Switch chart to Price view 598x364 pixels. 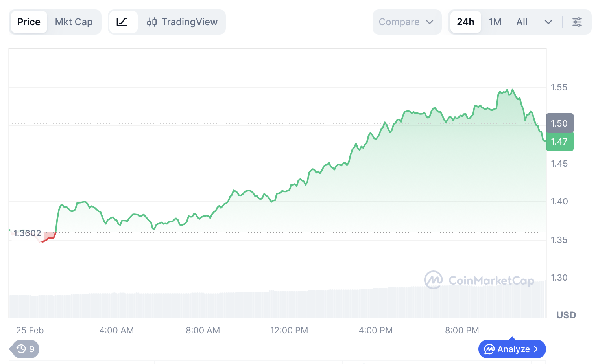pos(29,22)
